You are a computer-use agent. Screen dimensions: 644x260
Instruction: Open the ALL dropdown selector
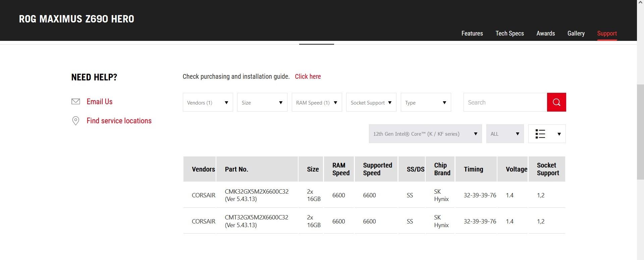(505, 134)
